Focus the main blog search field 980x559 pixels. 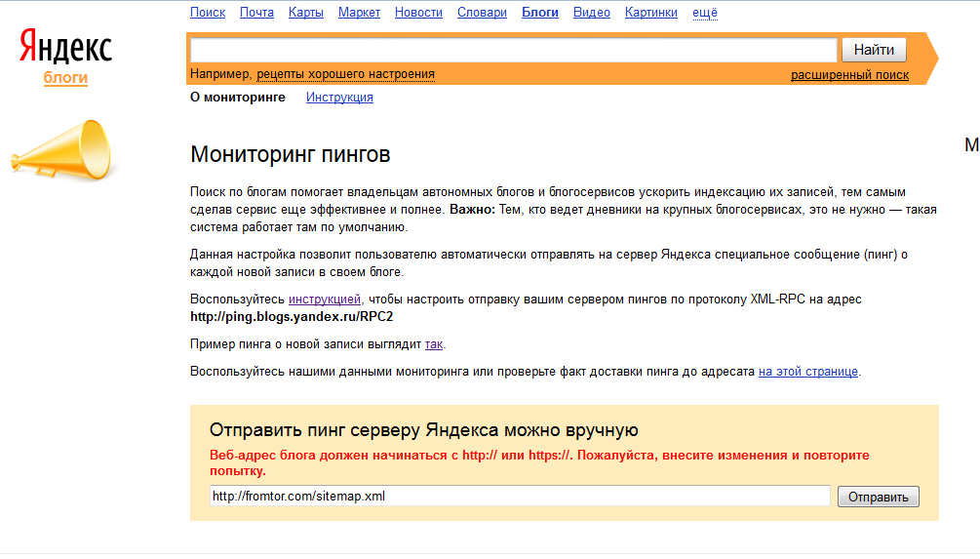(x=513, y=50)
